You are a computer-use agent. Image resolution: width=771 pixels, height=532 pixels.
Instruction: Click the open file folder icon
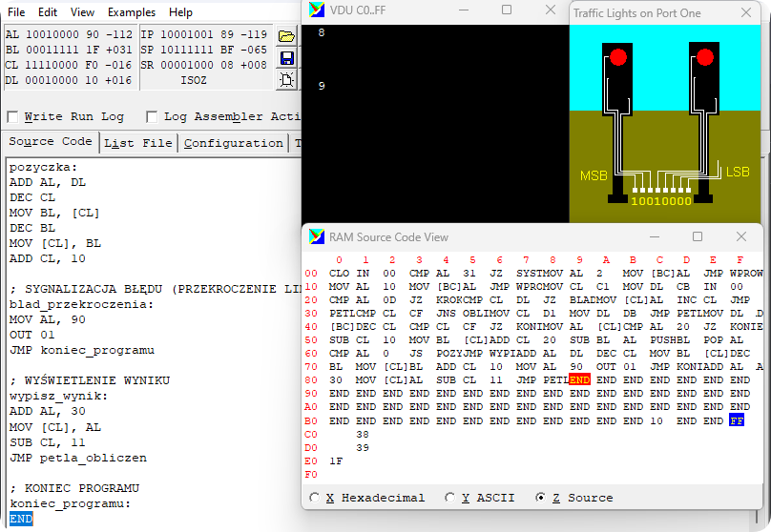(286, 36)
